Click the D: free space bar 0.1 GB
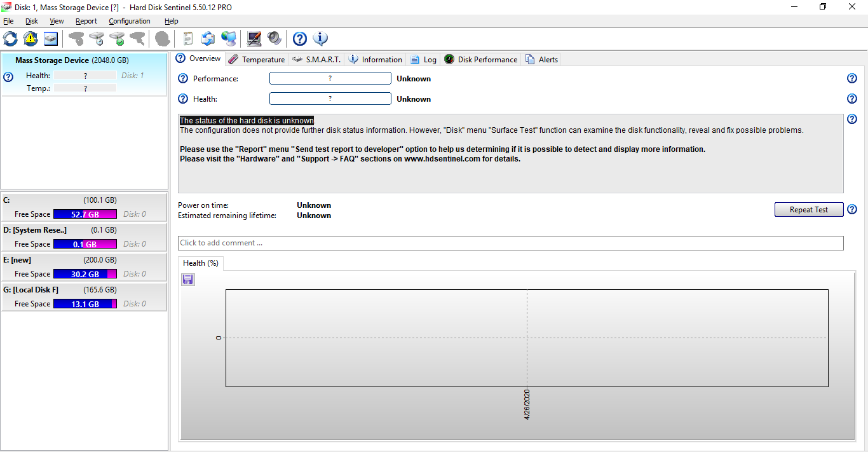The image size is (868, 452). coord(85,244)
